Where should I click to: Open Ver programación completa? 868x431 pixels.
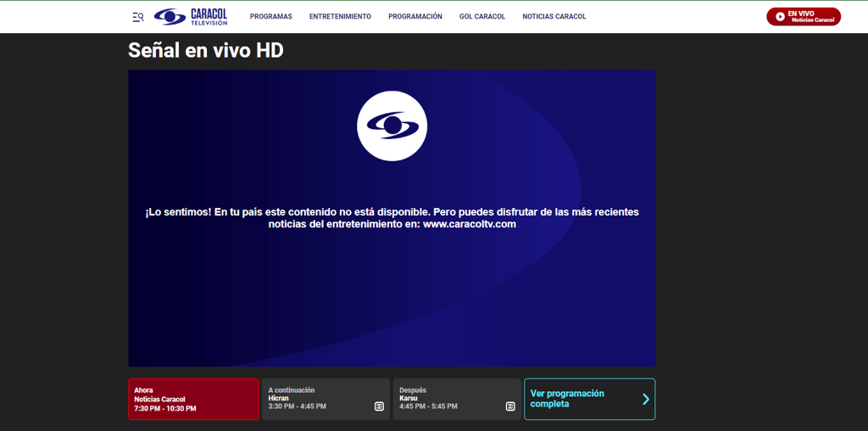[x=590, y=399]
